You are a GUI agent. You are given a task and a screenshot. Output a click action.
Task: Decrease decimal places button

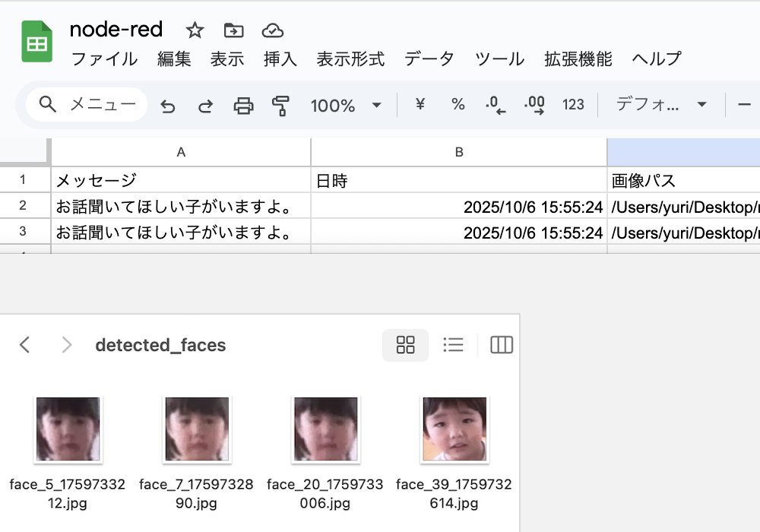(496, 105)
